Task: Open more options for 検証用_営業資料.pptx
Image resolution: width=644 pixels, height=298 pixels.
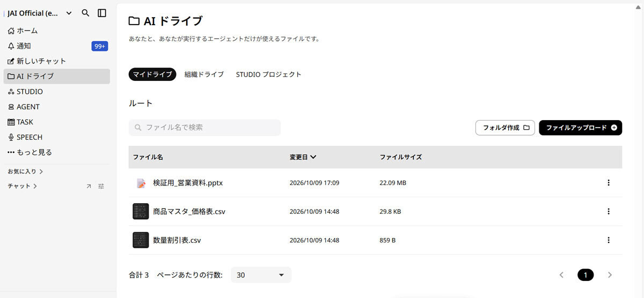Action: coord(609,183)
